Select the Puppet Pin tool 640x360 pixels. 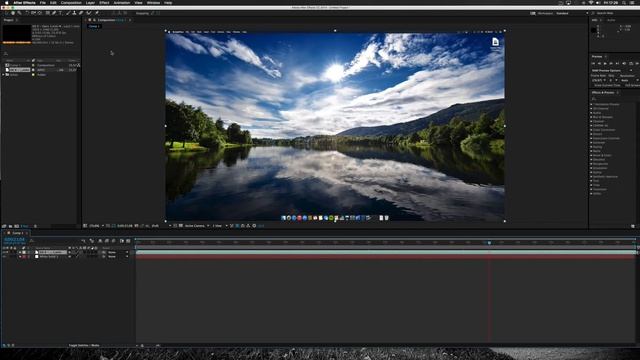point(97,13)
